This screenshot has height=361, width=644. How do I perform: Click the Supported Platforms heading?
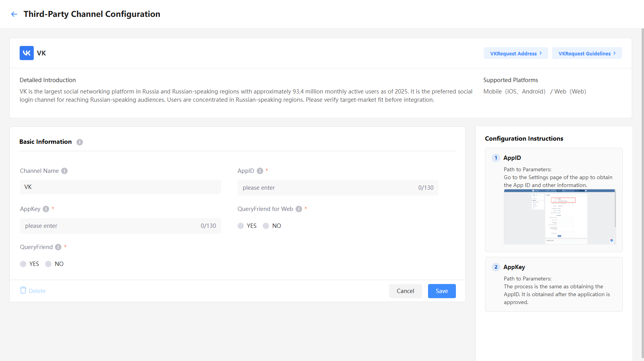(x=511, y=80)
